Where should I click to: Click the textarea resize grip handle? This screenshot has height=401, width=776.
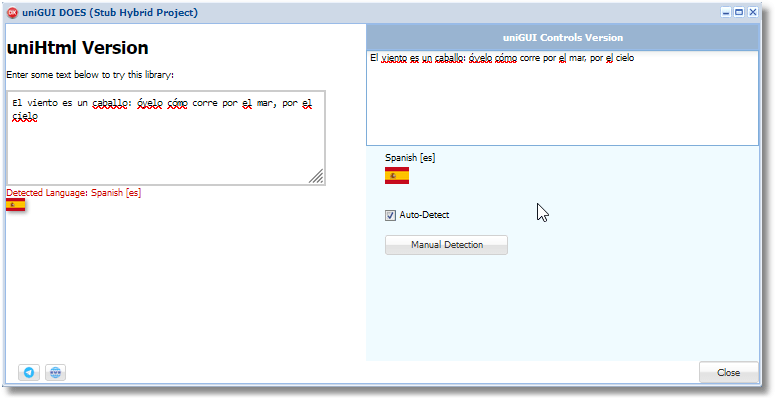click(317, 176)
